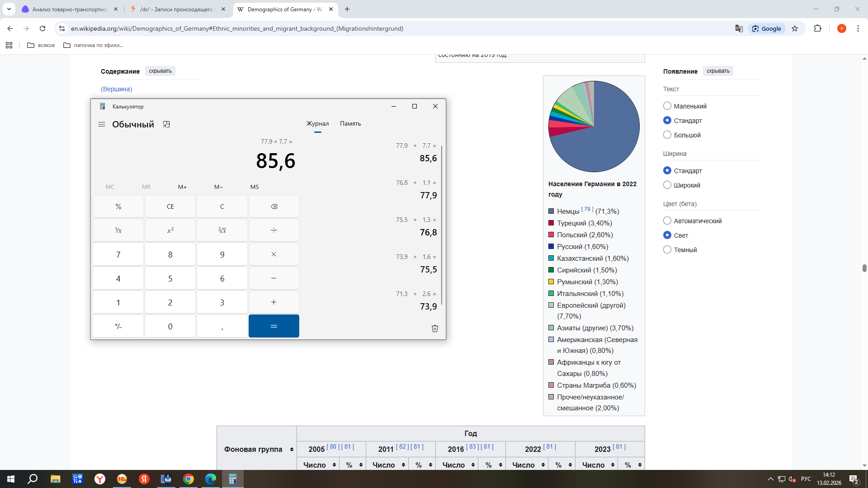Click the Germany population pie chart
The width and height of the screenshot is (868, 488).
[x=594, y=127]
